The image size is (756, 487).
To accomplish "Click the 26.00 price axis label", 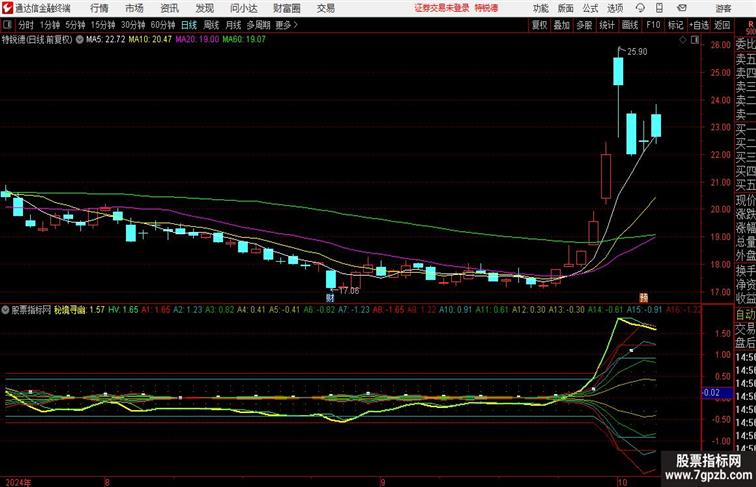I will (x=720, y=45).
